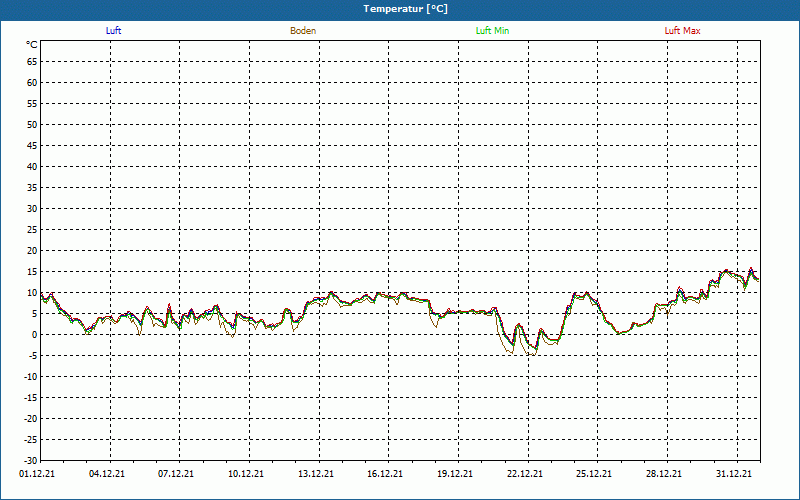Click the -20 value on temperature axis
Image resolution: width=800 pixels, height=500 pixels.
pyautogui.click(x=31, y=418)
